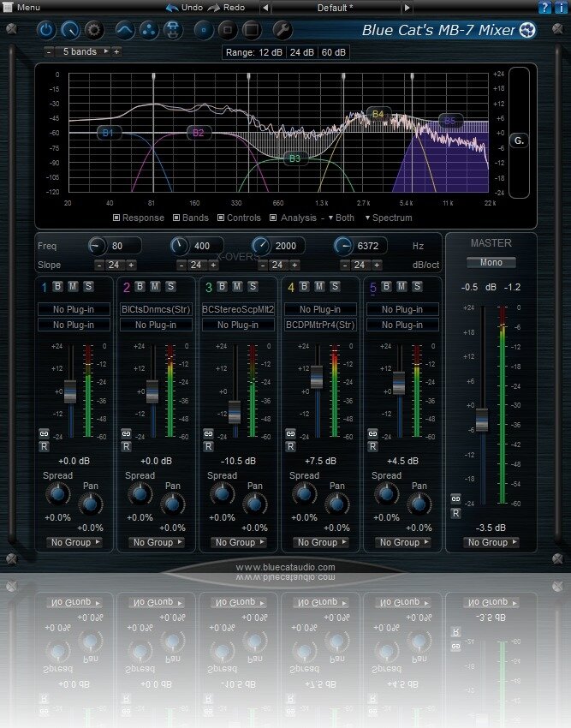Open band 2 BlCtsDnmcs(Str) plug-in slot
The height and width of the screenshot is (728, 571).
(156, 309)
